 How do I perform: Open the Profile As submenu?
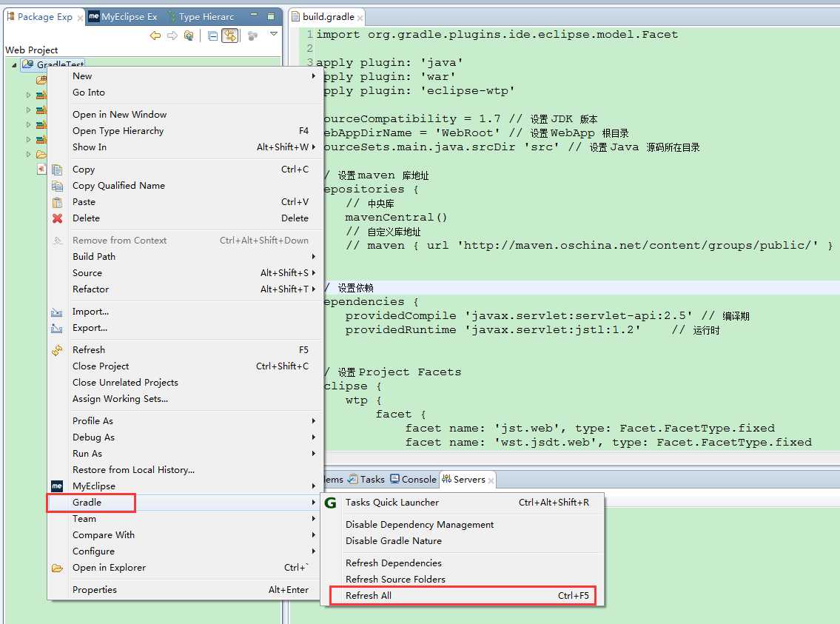point(185,421)
